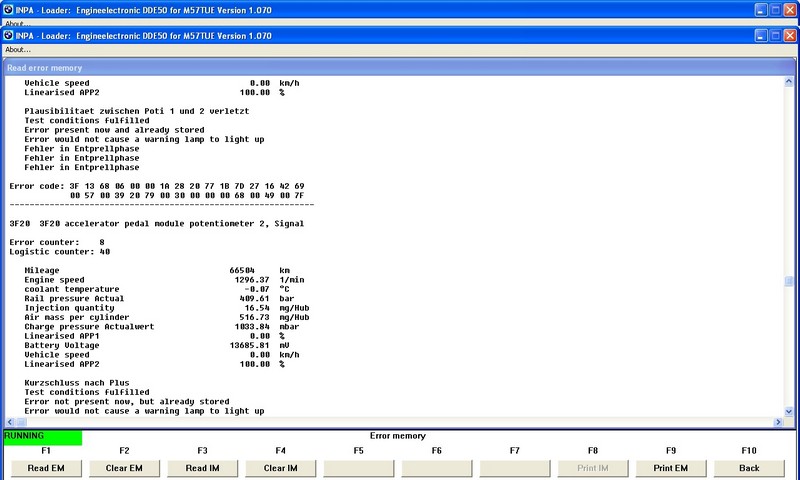Screen dimensions: 800x480
Task: Close the front INPA Loader window
Action: [x=788, y=35]
